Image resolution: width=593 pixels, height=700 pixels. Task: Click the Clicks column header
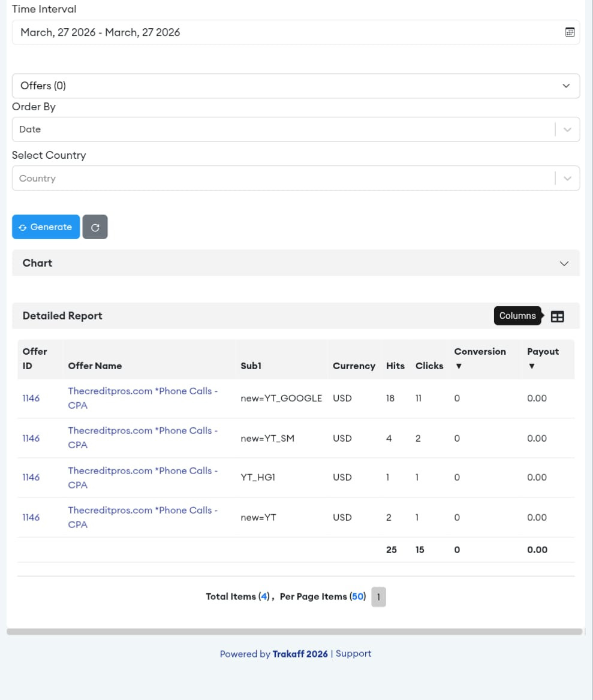pos(429,366)
